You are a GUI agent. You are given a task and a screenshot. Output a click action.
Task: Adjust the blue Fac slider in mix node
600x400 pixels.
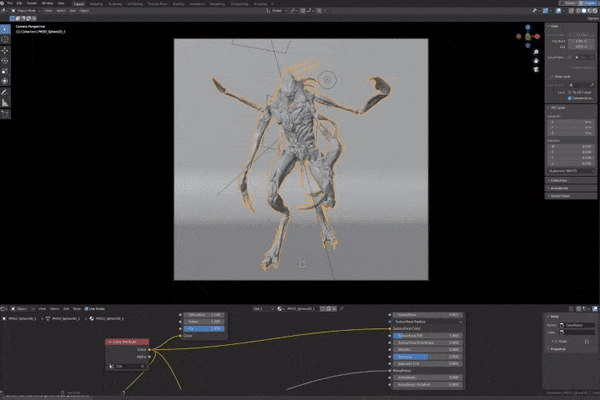click(204, 328)
